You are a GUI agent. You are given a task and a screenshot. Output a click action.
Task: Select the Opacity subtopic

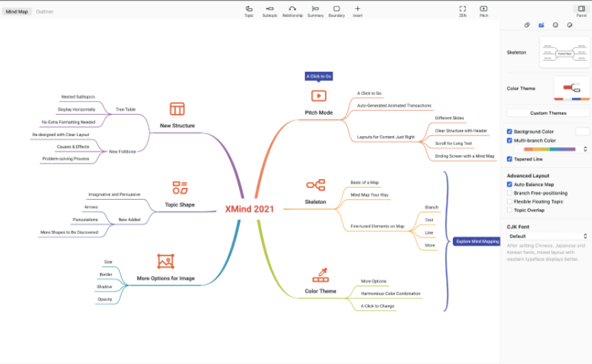[105, 299]
